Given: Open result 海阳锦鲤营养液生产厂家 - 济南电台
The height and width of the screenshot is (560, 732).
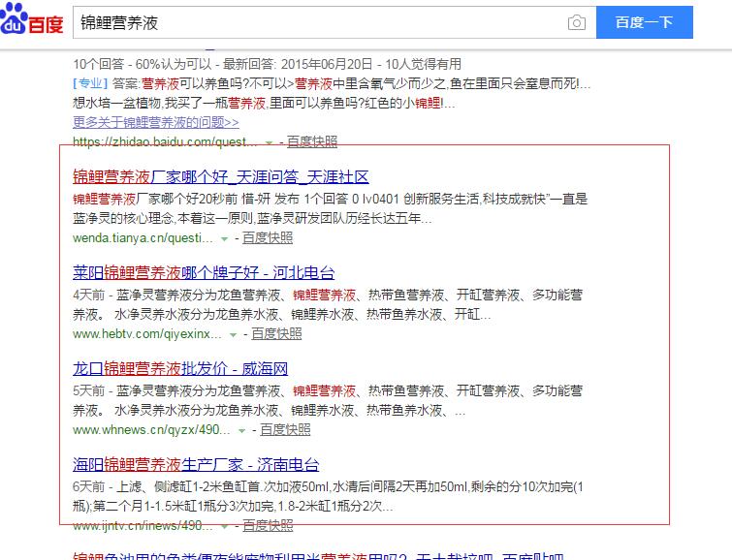Looking at the screenshot, I should point(196,464).
